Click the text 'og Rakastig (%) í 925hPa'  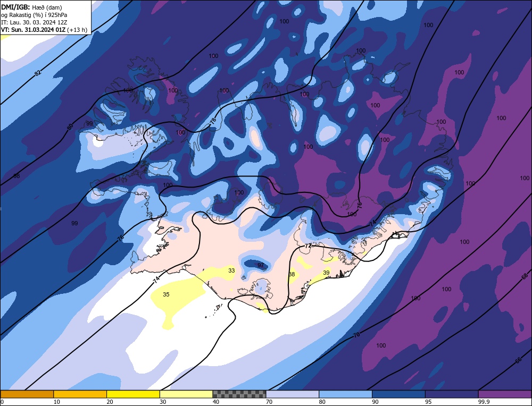(34, 15)
